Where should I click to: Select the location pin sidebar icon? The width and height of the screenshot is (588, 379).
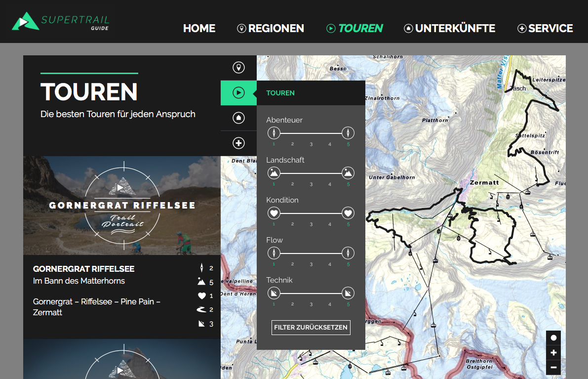pyautogui.click(x=238, y=68)
